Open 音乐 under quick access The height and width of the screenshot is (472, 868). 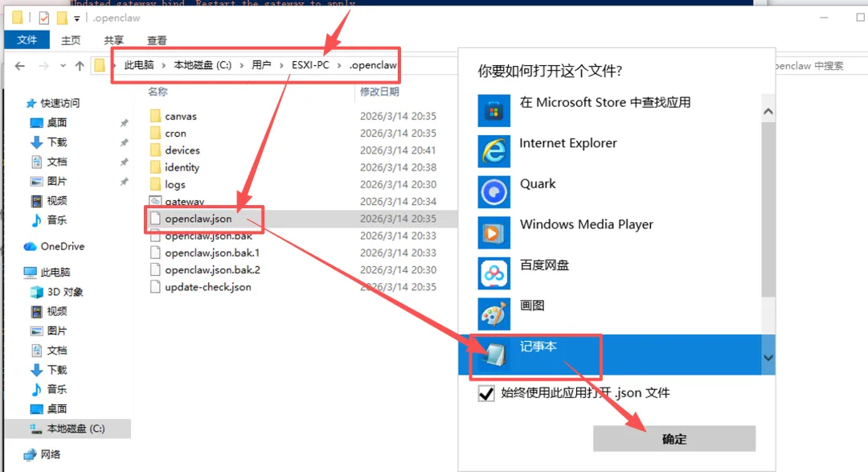56,220
